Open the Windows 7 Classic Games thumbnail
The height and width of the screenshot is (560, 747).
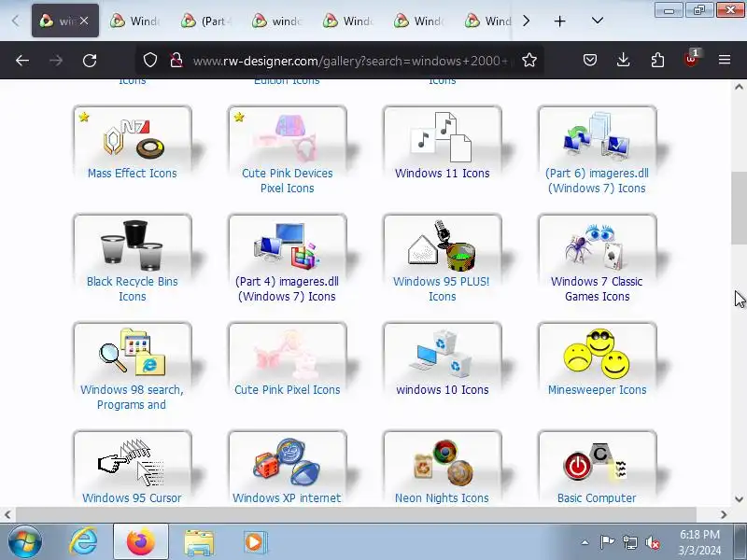[x=598, y=245]
